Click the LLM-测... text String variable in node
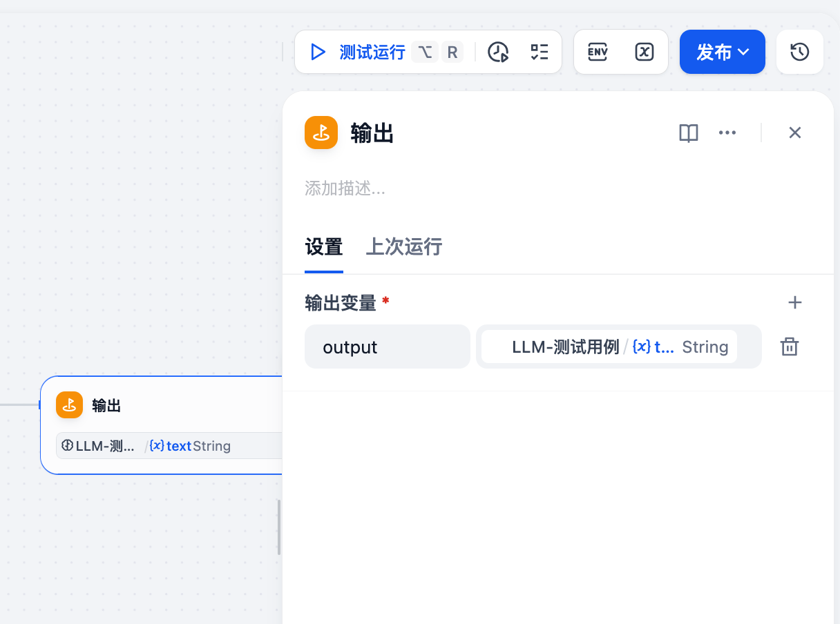The image size is (840, 624). tap(170, 446)
